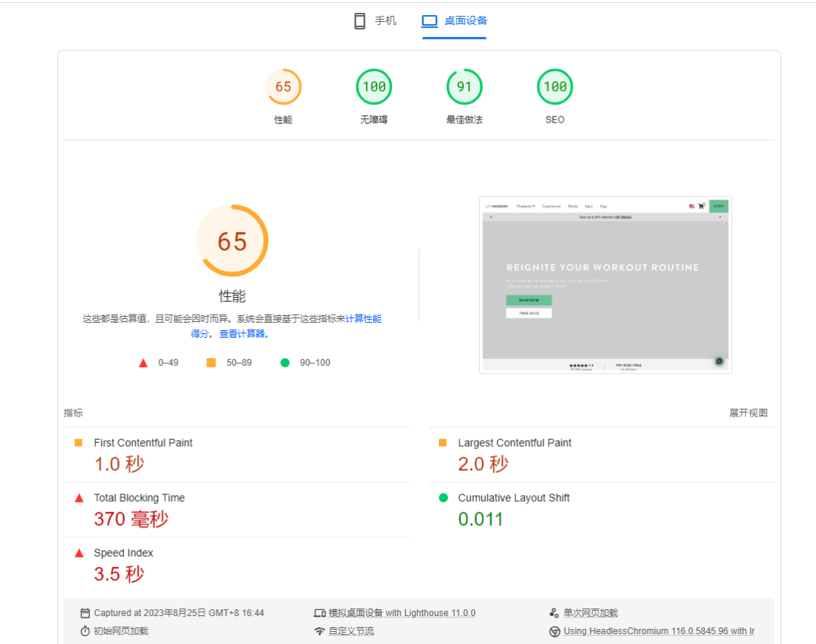Click the green circle beside Cumulative Layout Shift
This screenshot has height=644, width=816.
click(x=443, y=498)
